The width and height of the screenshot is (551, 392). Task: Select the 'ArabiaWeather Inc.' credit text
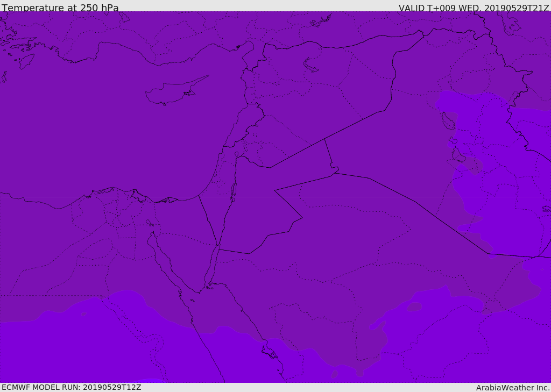(513, 388)
